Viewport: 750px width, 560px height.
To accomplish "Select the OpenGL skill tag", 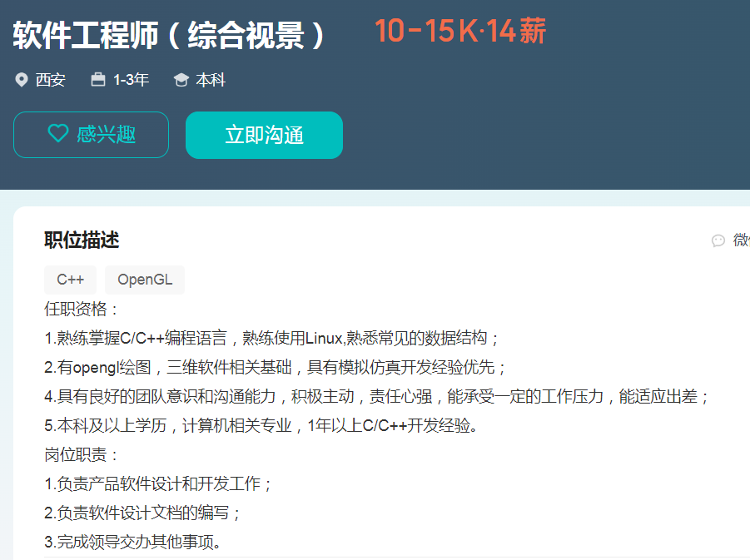I will click(145, 280).
